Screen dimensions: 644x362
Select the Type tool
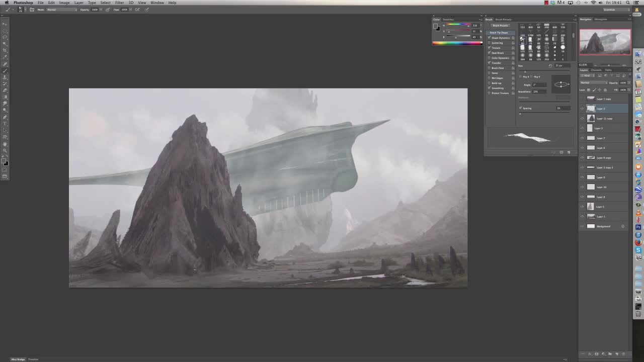click(x=5, y=123)
